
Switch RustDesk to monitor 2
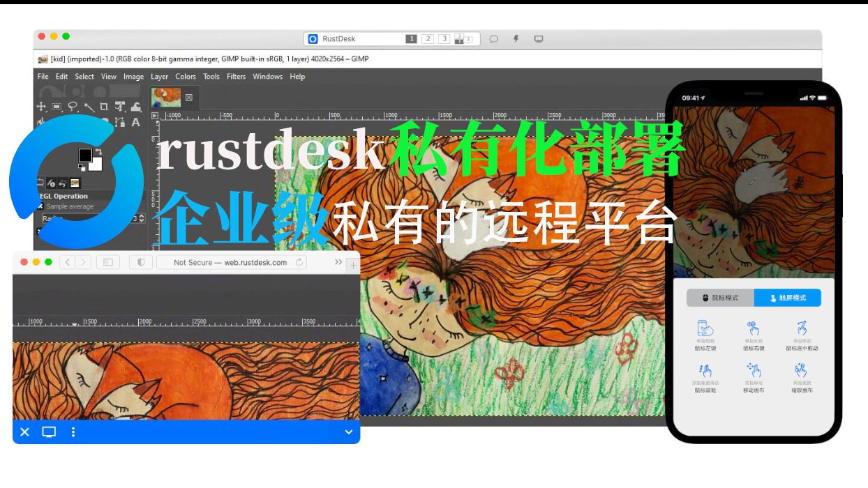click(427, 38)
